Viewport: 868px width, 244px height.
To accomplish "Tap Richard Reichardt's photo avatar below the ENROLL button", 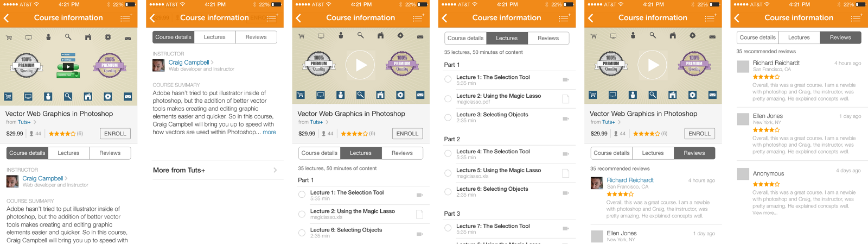I will [597, 183].
